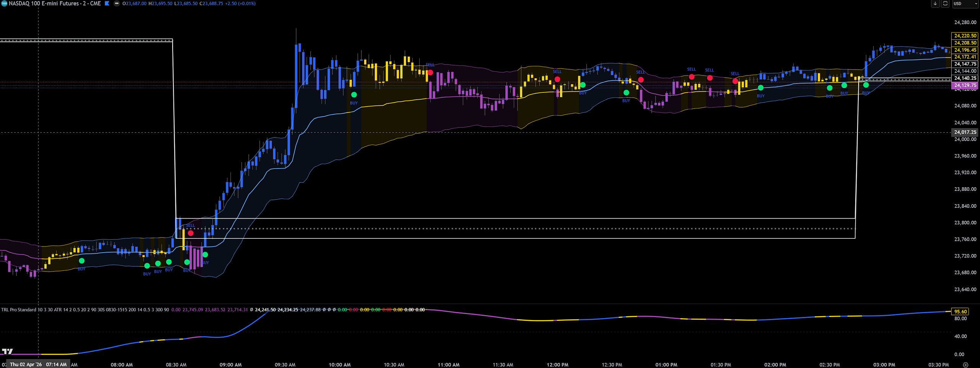Click the purple 23,745.09 indicator value
This screenshot has width=980, height=368.
coord(193,310)
